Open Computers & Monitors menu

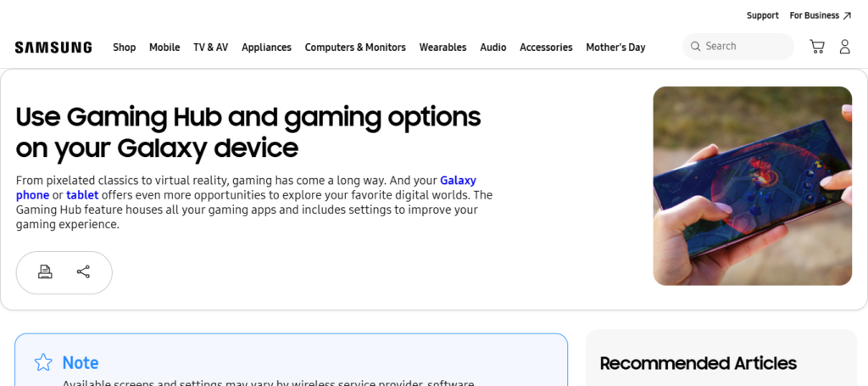click(x=355, y=48)
